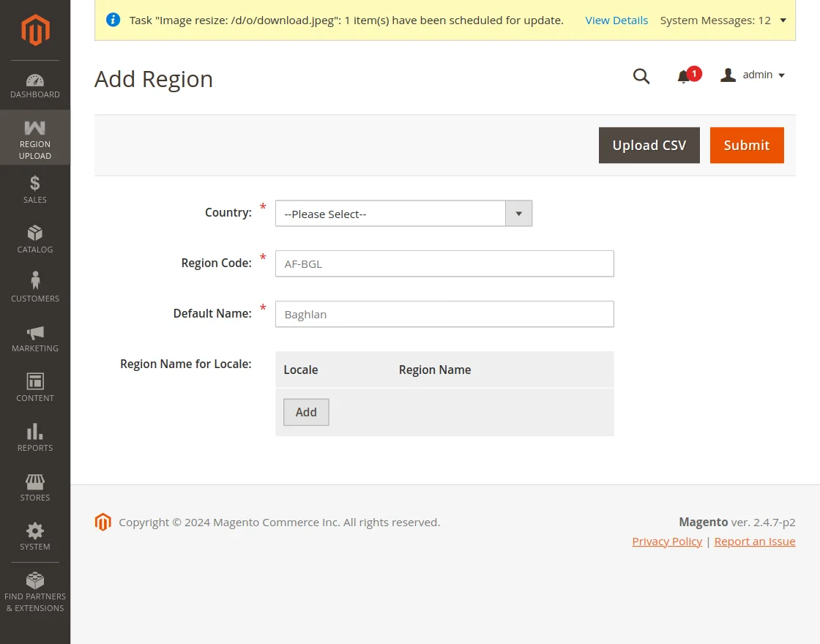Open the Dashboard from the sidebar

34,84
